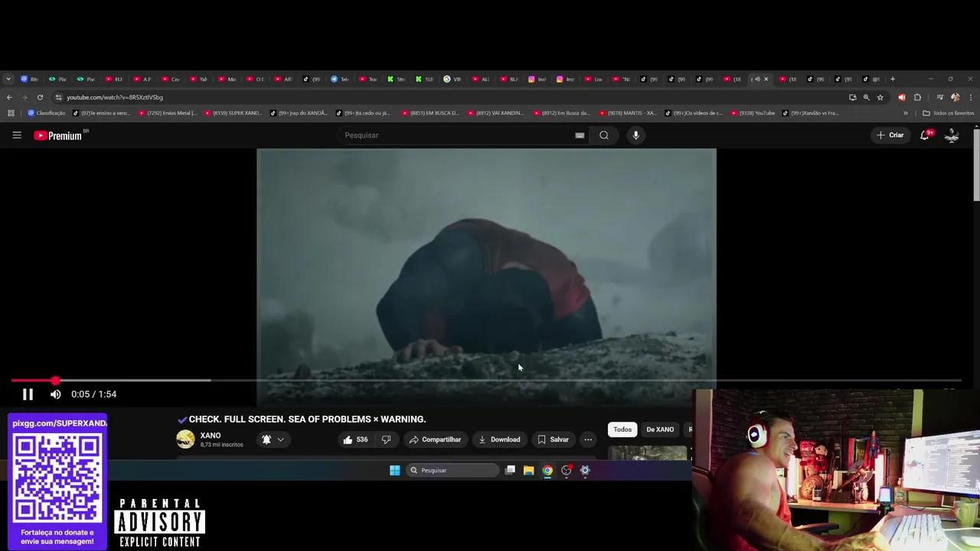Select the Todos filter chip
Image resolution: width=980 pixels, height=551 pixels.
(x=622, y=429)
